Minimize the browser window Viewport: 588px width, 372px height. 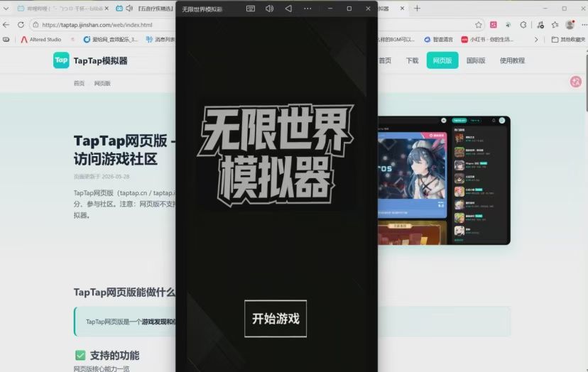point(545,9)
